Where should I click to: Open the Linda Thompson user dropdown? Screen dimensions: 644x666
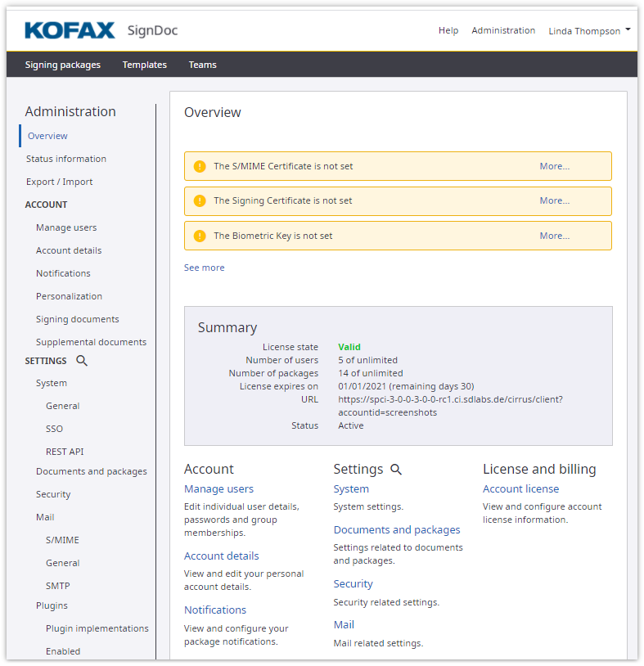[x=589, y=31]
